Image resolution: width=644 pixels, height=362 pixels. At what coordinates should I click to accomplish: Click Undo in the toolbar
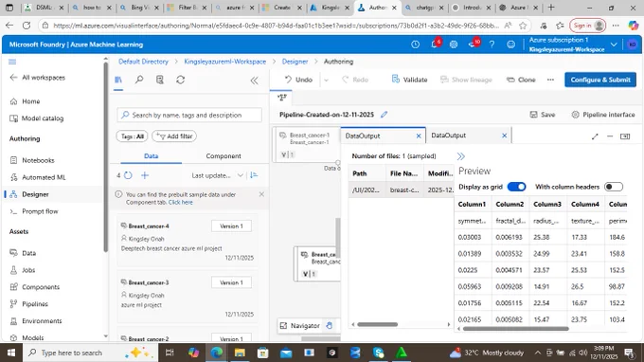[298, 80]
